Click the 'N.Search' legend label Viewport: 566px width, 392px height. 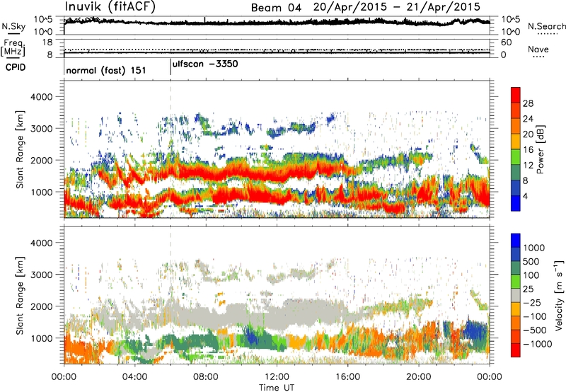coord(547,26)
